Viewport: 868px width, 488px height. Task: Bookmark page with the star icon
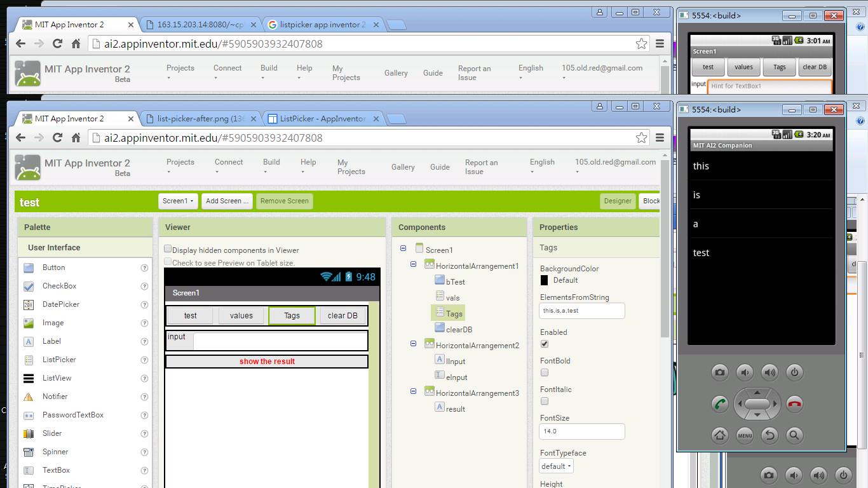(641, 138)
